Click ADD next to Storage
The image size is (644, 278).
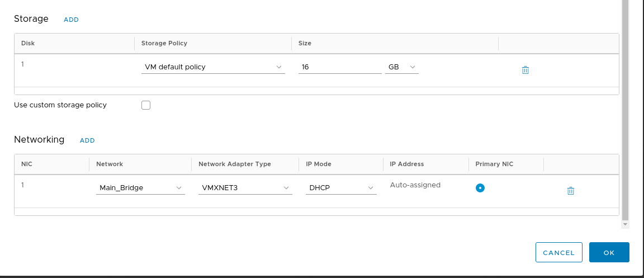pos(71,20)
